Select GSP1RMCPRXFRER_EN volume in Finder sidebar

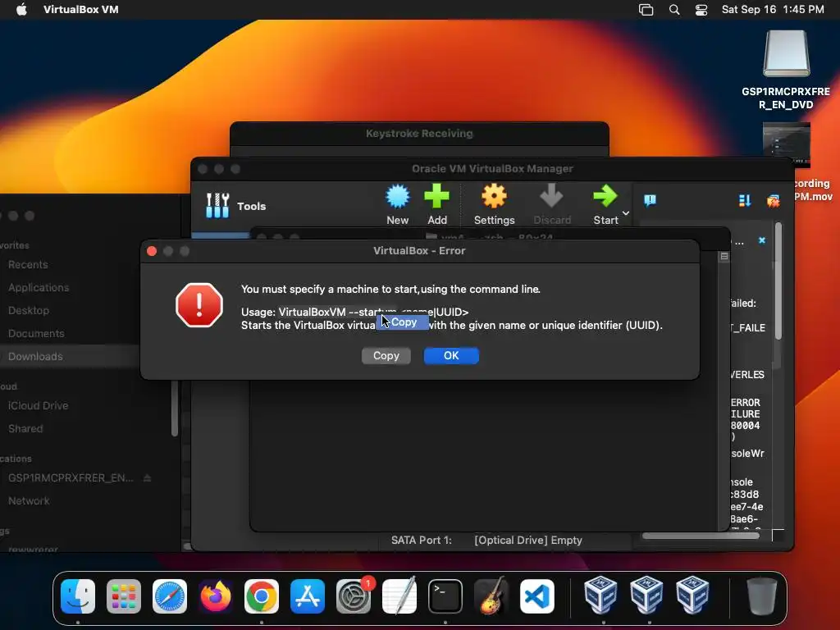coord(71,478)
